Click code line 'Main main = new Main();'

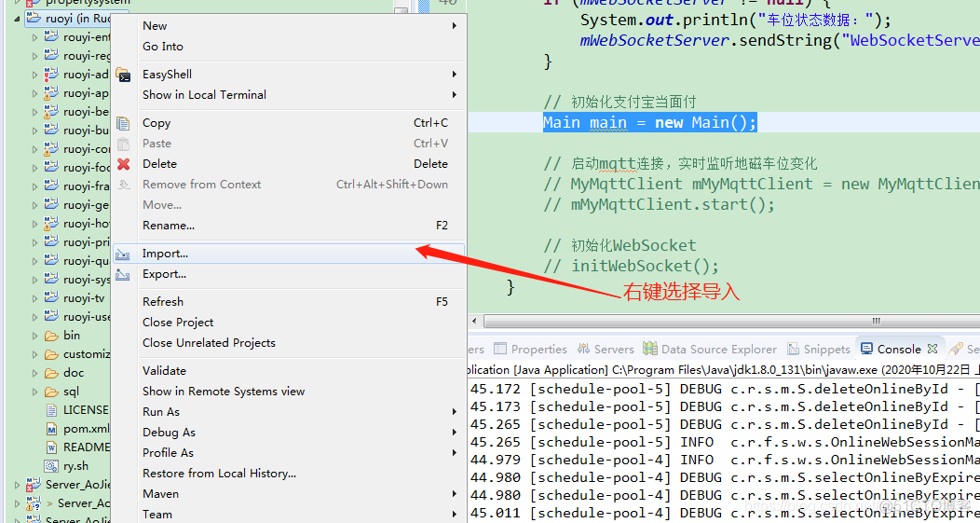point(650,123)
